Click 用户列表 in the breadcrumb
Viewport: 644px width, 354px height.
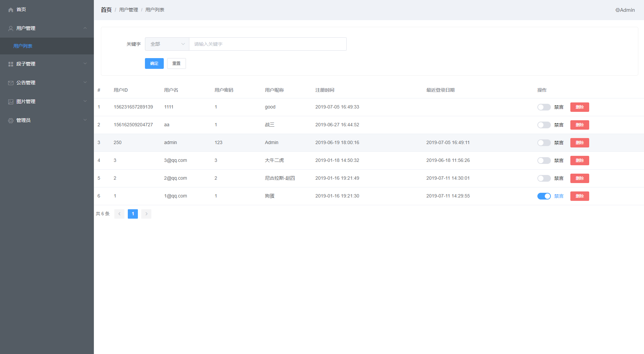point(155,10)
